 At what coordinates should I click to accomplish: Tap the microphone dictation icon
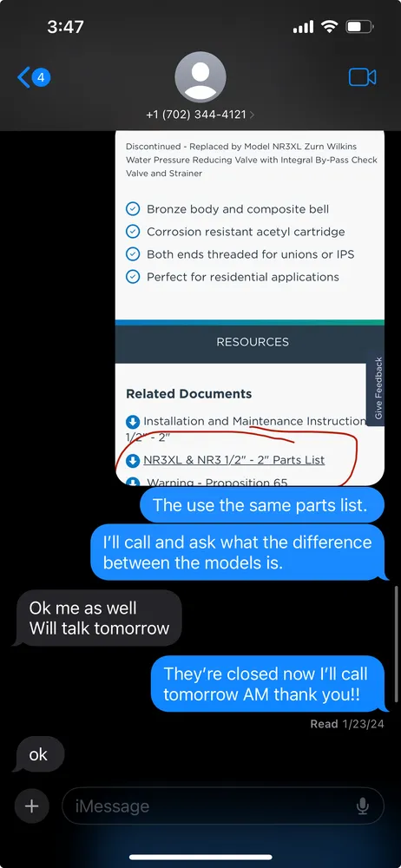[363, 806]
